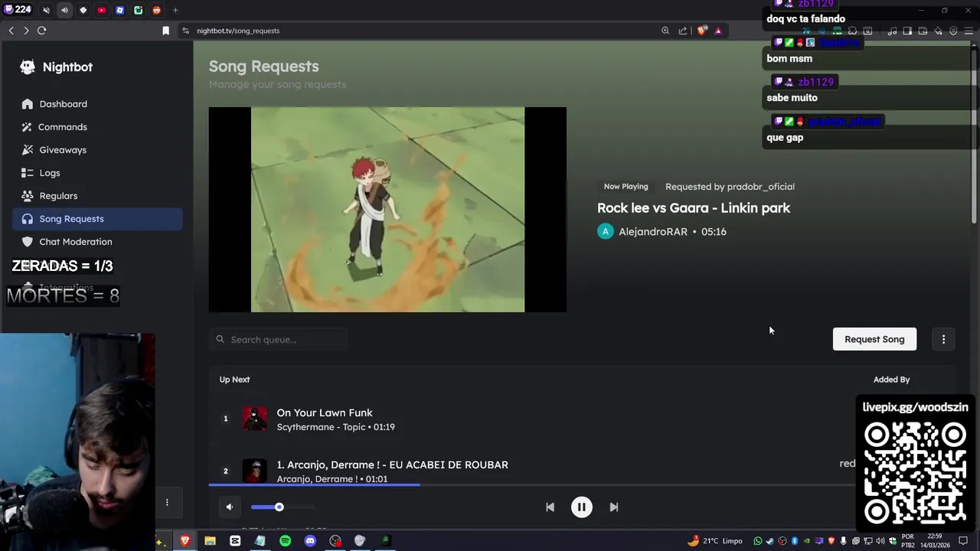Switch to the Twitch tab showing 224

18,10
